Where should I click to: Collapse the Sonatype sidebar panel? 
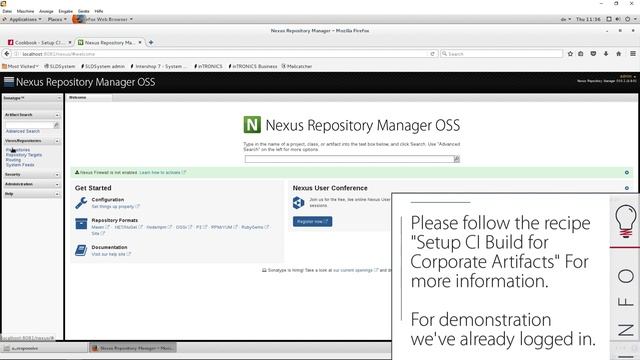[x=59, y=98]
